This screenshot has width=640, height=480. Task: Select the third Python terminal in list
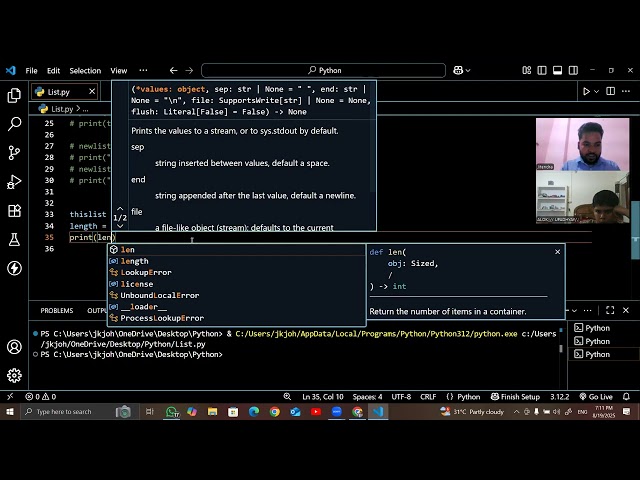click(604, 354)
